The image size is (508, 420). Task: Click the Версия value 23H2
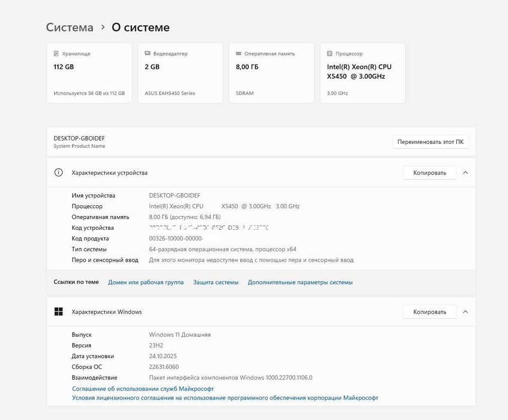(156, 345)
